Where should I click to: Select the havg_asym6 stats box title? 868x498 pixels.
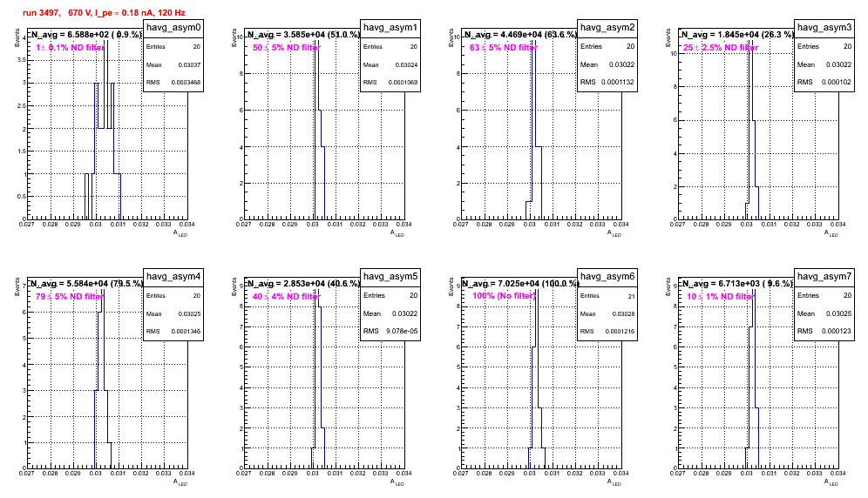tap(607, 277)
